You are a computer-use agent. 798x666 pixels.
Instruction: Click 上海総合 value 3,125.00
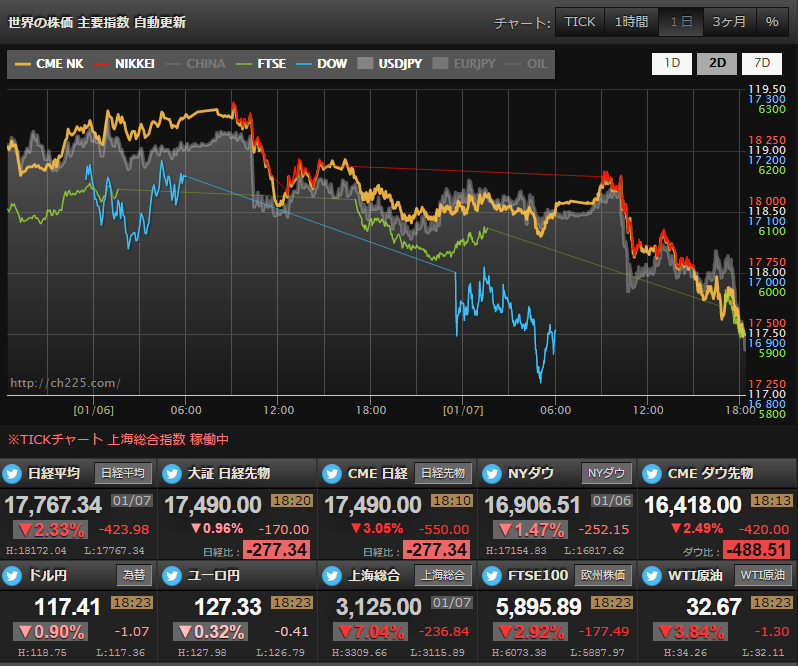pos(379,606)
